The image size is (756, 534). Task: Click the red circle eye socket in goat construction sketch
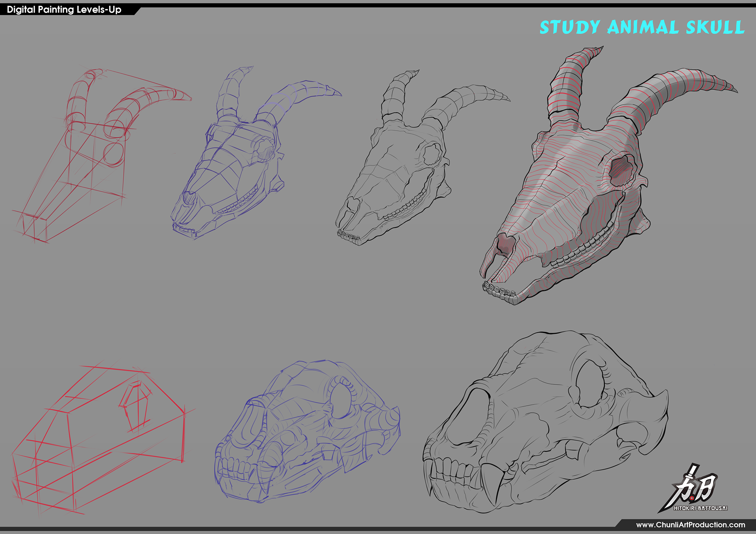[114, 154]
